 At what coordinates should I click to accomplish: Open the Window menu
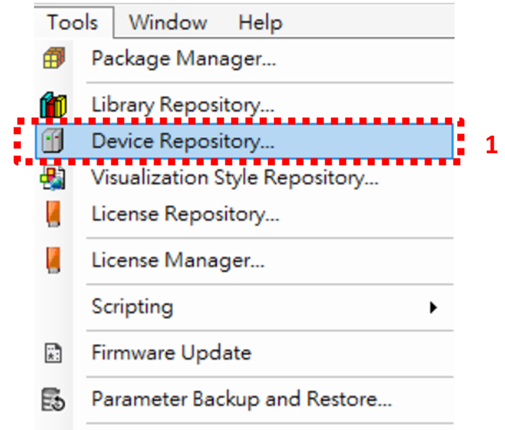[x=168, y=23]
